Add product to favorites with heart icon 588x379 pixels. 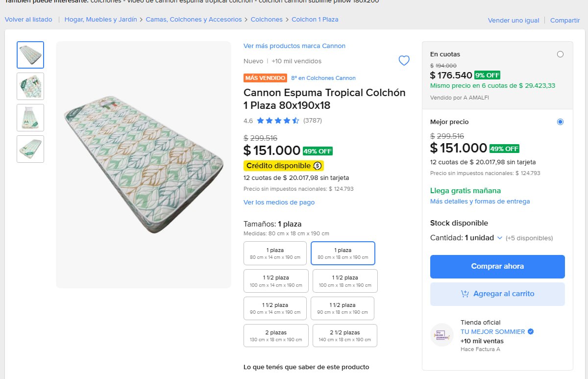(x=404, y=61)
